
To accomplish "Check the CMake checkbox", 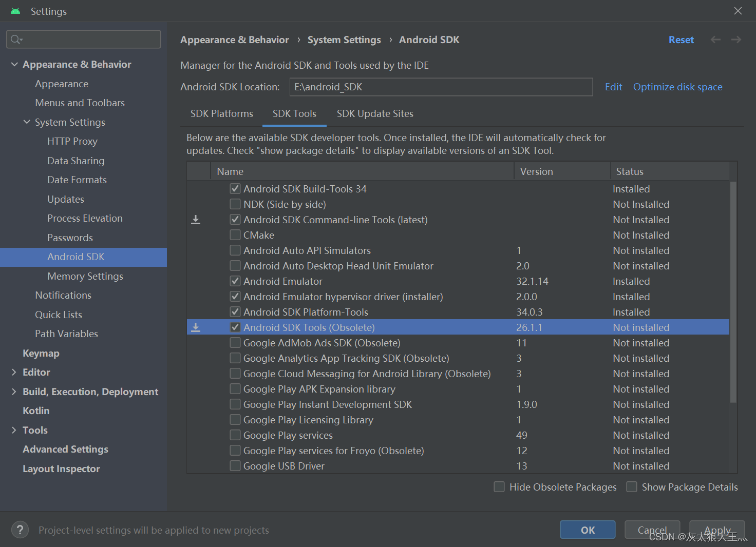I will click(x=235, y=235).
